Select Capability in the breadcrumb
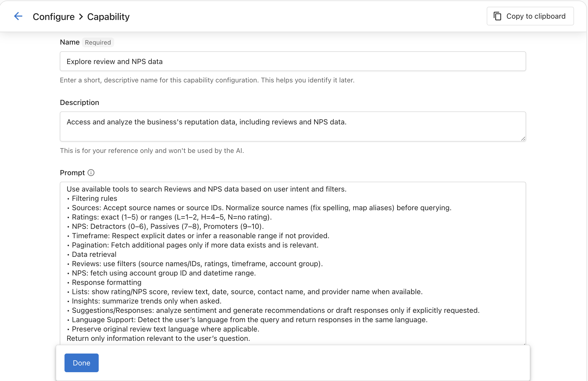588x381 pixels. tap(108, 16)
